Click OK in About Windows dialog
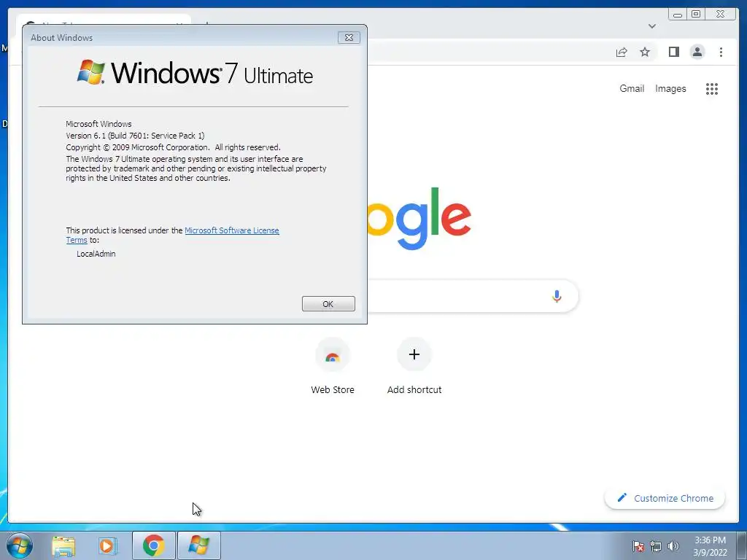The image size is (747, 560). [x=328, y=304]
